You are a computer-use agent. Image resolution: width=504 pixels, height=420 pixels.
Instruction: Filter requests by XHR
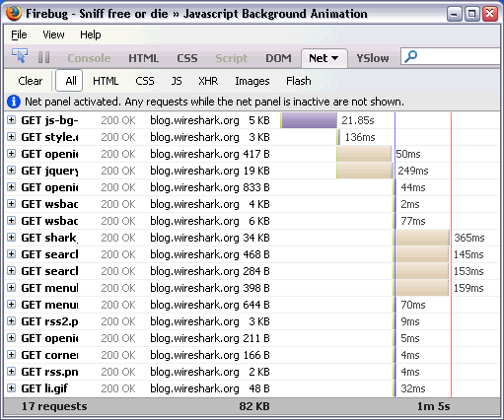coord(208,81)
